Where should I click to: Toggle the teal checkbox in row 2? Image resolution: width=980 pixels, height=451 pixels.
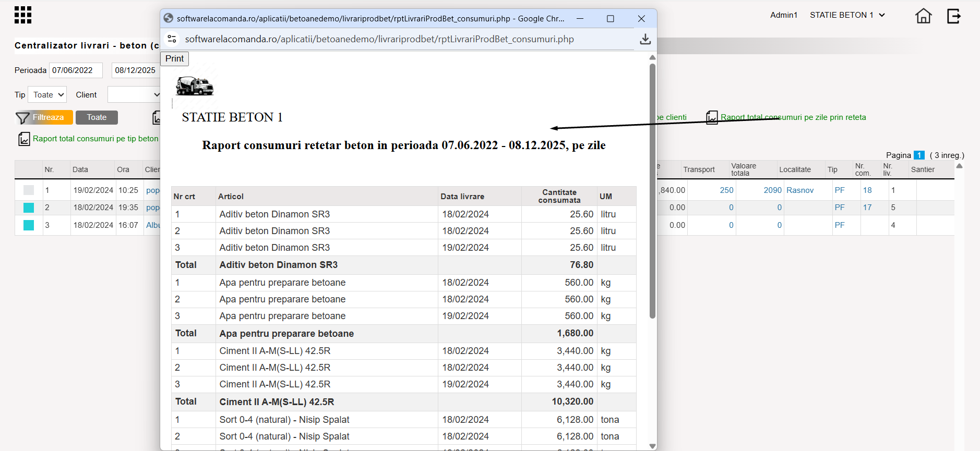pyautogui.click(x=29, y=208)
